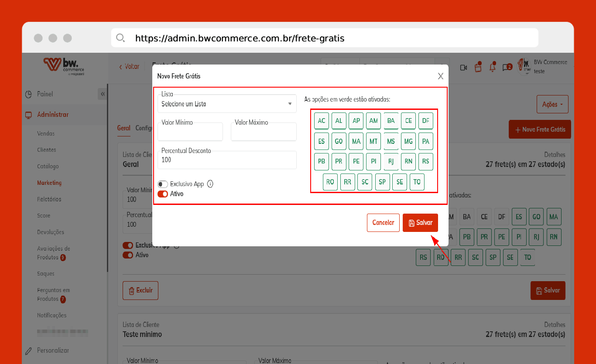This screenshot has height=364, width=596.
Task: Click the Administrar monitor icon
Action: [29, 115]
